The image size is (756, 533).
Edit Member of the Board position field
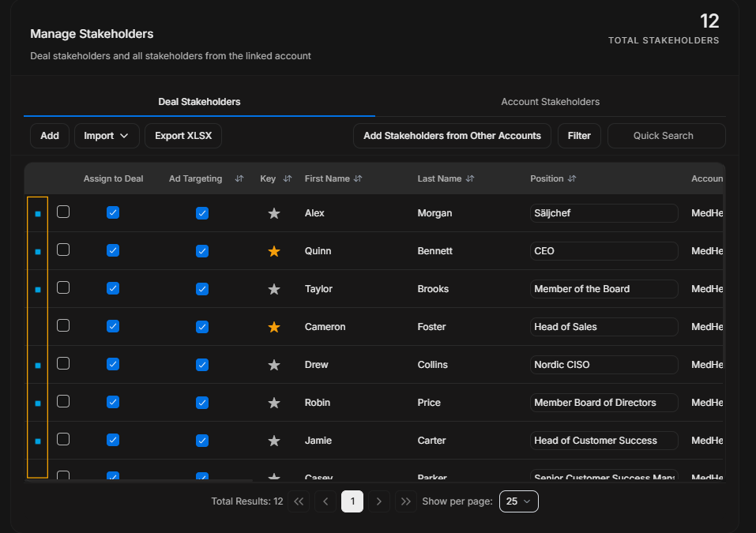[604, 289]
